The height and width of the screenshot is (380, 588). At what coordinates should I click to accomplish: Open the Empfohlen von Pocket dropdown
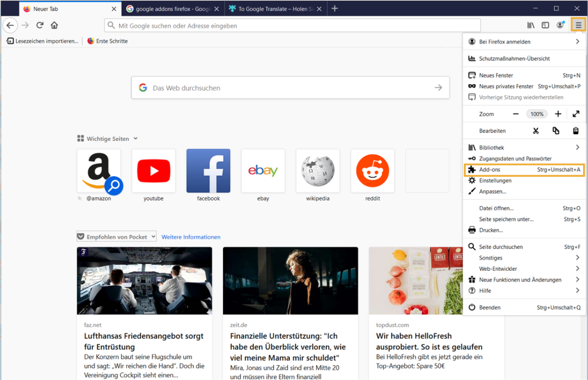pos(116,237)
